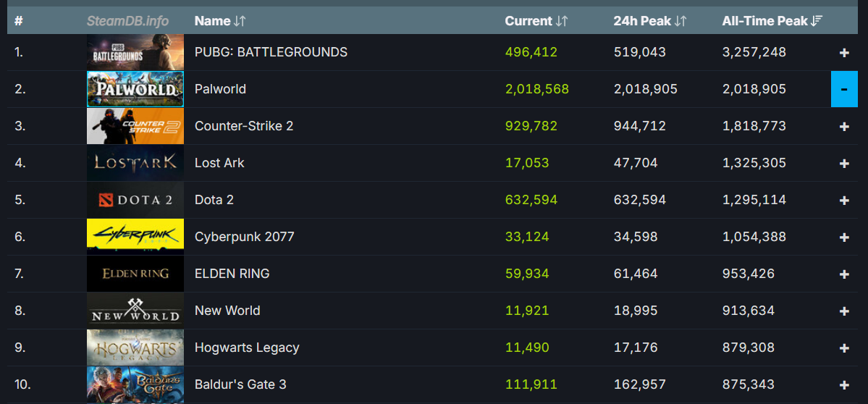868x404 pixels.
Task: Add PUBG: BATTLEGROUNDS with its plus icon
Action: pos(844,53)
